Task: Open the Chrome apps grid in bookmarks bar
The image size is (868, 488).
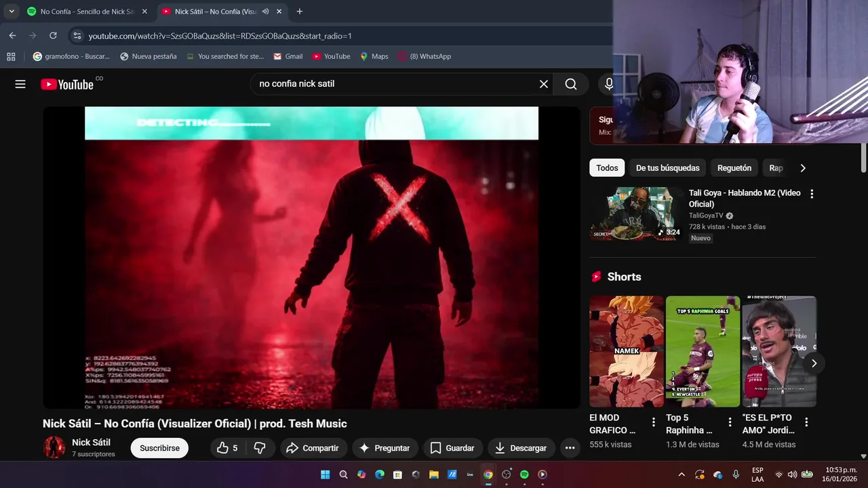Action: coord(11,56)
